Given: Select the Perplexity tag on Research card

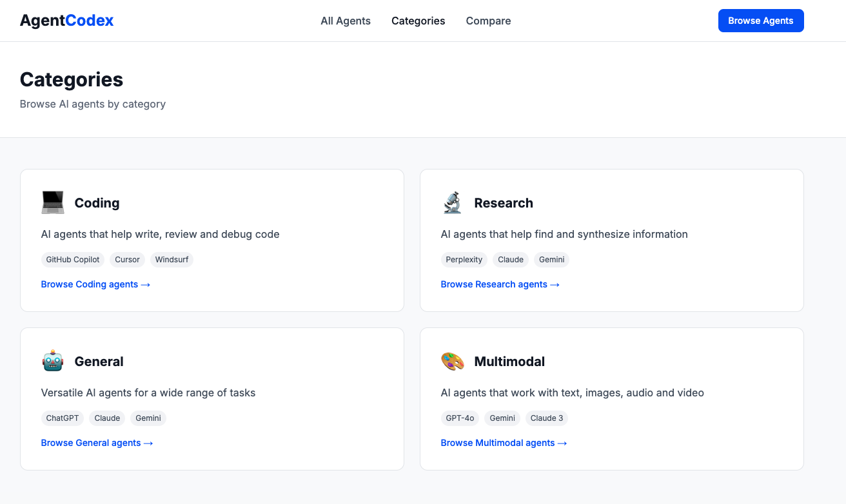Looking at the screenshot, I should [x=464, y=259].
